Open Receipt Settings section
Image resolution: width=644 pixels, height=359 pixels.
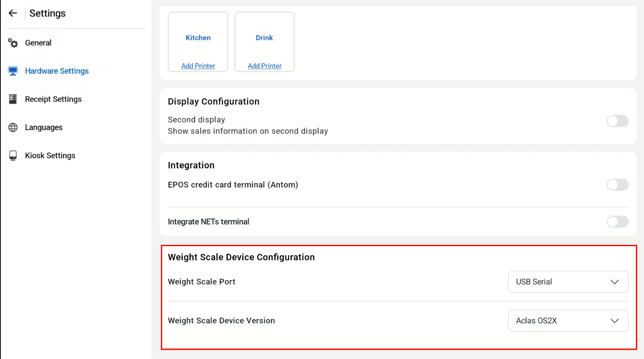[x=53, y=99]
